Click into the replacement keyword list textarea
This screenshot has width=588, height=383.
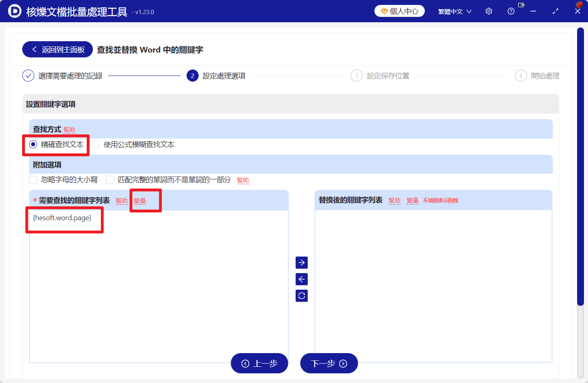(433, 286)
